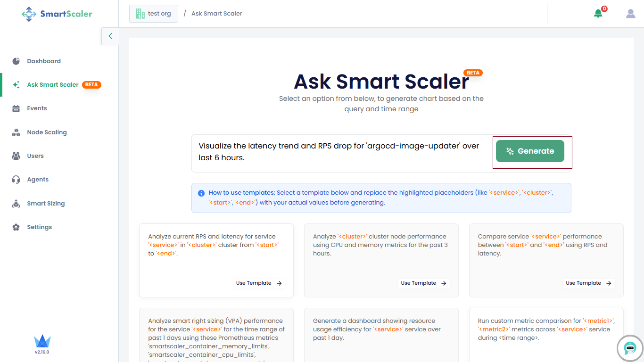Click the Generate button
Screen dimensions: 644x362
530,151
